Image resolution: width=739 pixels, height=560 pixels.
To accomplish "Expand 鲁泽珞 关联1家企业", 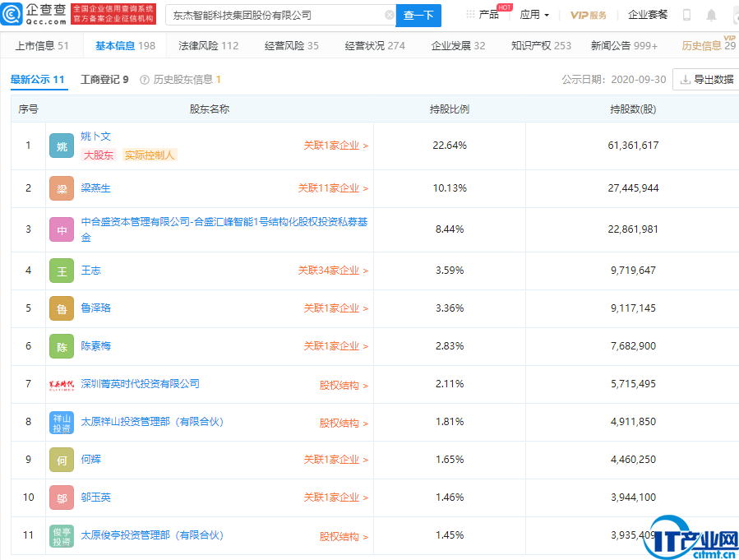I will pyautogui.click(x=336, y=308).
